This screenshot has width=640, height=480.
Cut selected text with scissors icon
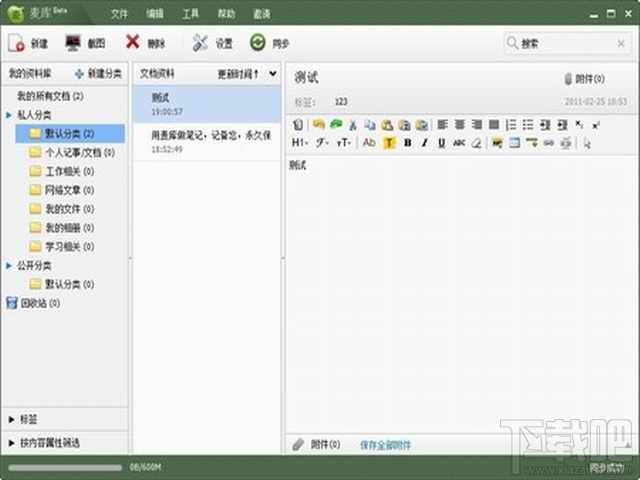click(353, 124)
